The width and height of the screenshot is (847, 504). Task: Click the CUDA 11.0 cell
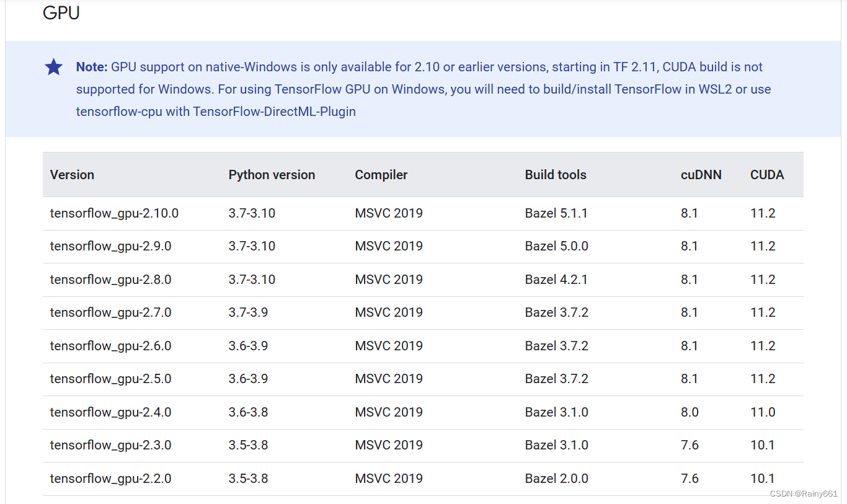pyautogui.click(x=763, y=412)
